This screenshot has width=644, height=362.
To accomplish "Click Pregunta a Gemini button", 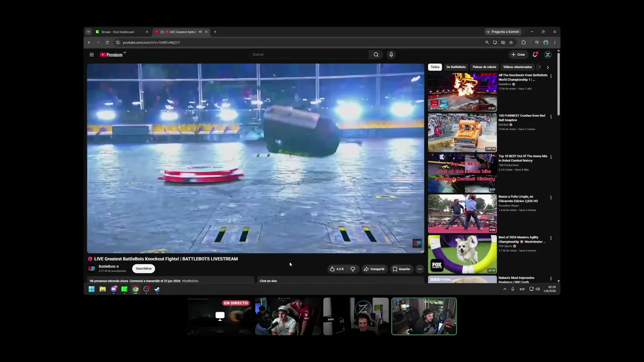I will click(503, 32).
